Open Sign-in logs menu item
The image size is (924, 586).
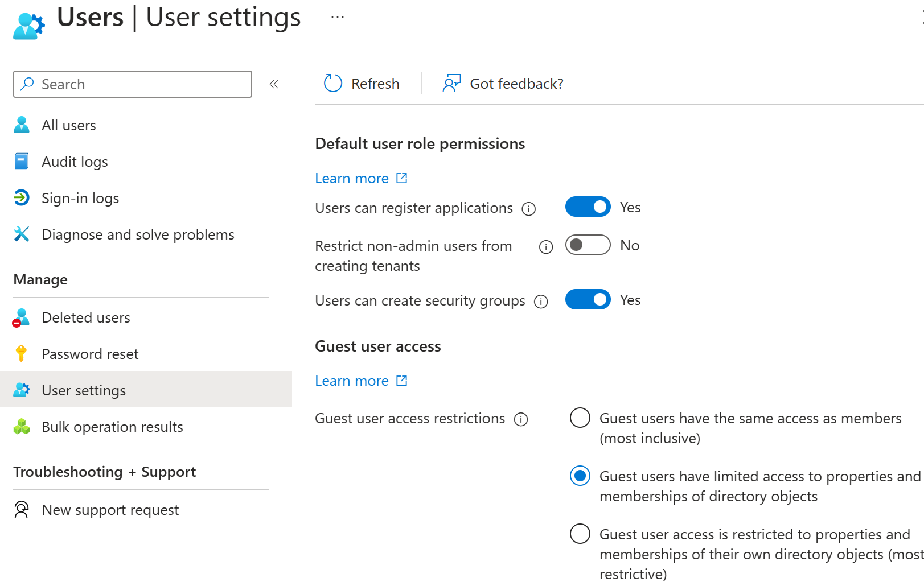(x=146, y=198)
